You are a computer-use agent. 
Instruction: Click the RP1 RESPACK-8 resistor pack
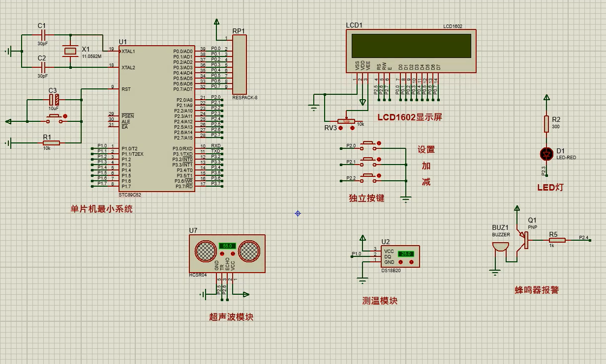239,65
